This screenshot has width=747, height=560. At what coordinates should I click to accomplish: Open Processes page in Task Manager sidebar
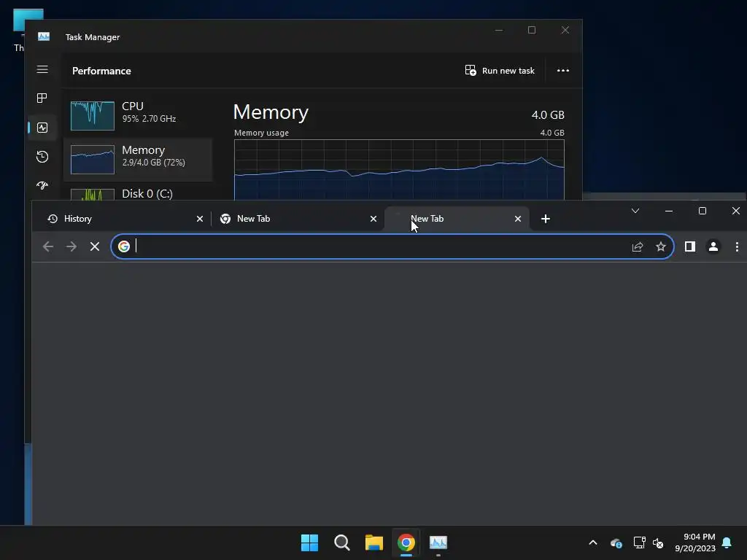click(42, 98)
